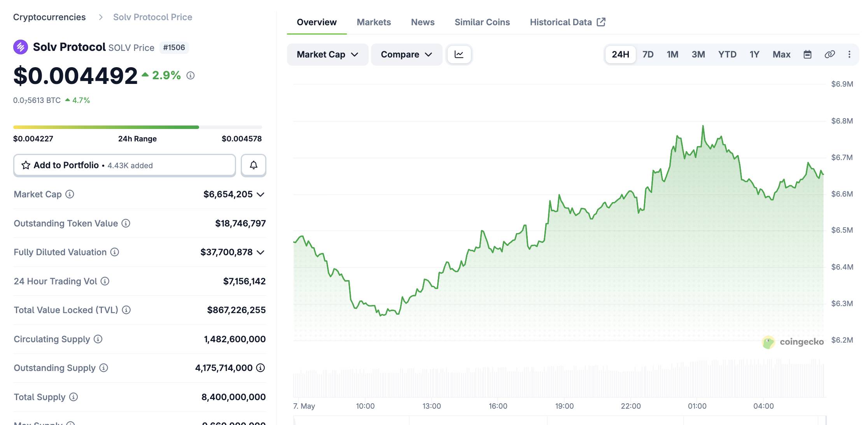
Task: Click info icon beside 4,175,714,000 value
Action: click(261, 368)
